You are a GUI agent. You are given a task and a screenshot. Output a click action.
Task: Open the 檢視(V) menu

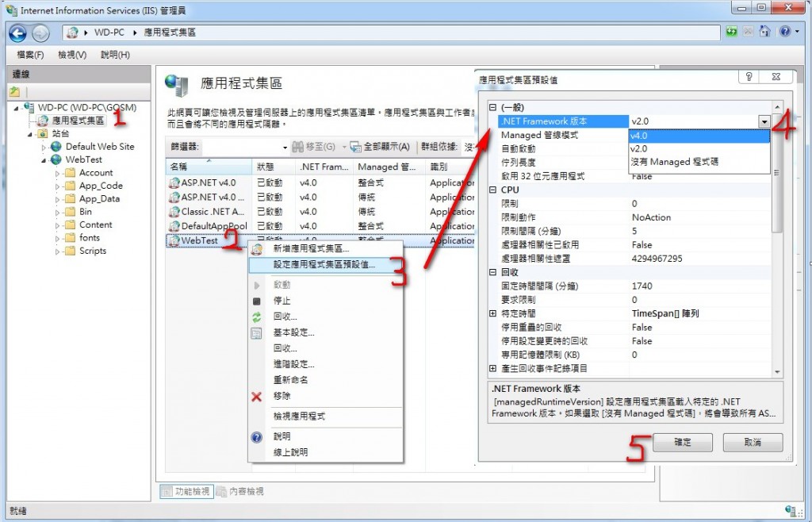tap(72, 55)
